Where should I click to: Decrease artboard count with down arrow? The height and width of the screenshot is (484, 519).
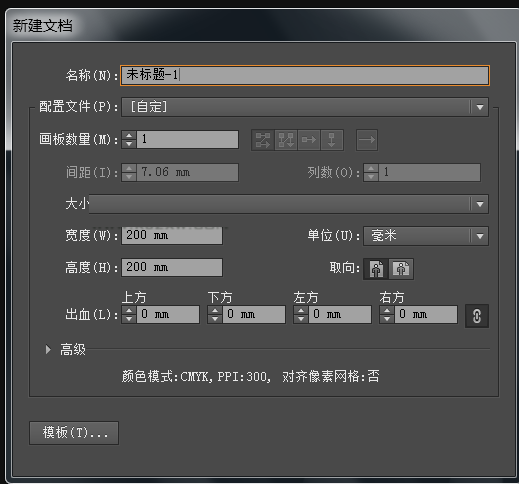[129, 144]
